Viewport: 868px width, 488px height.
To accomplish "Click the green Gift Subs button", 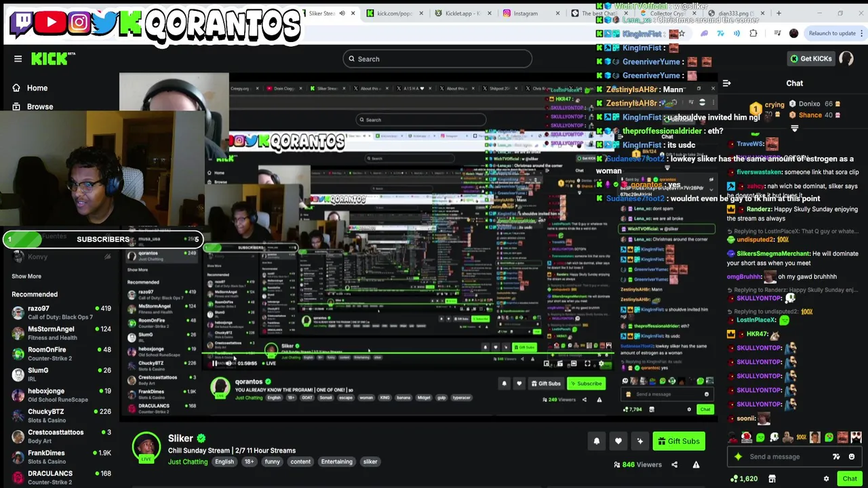I will [679, 441].
